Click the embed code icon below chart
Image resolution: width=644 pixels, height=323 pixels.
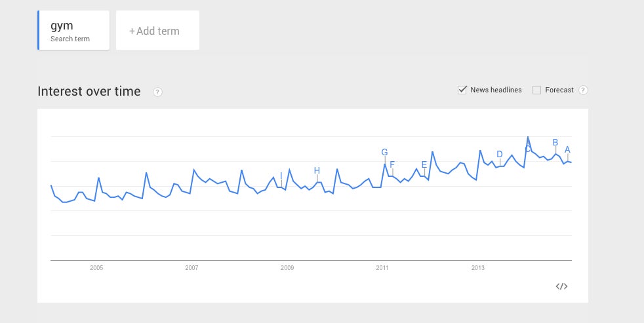pyautogui.click(x=561, y=286)
